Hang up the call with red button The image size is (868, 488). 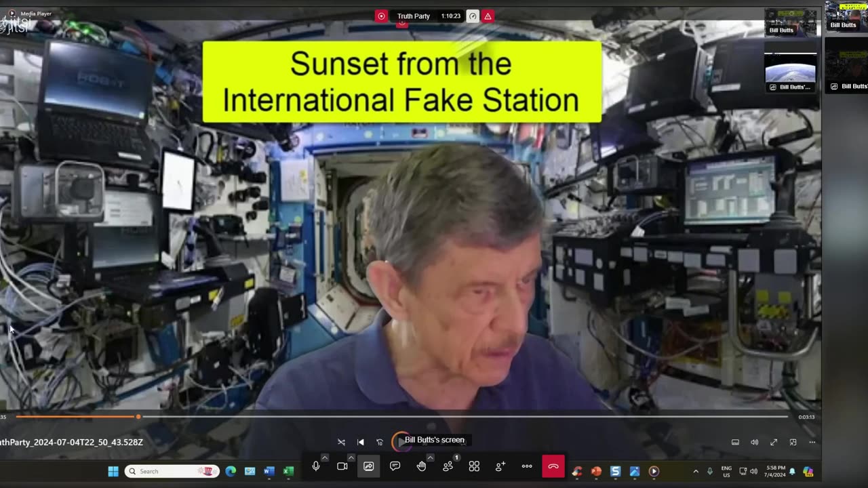553,466
